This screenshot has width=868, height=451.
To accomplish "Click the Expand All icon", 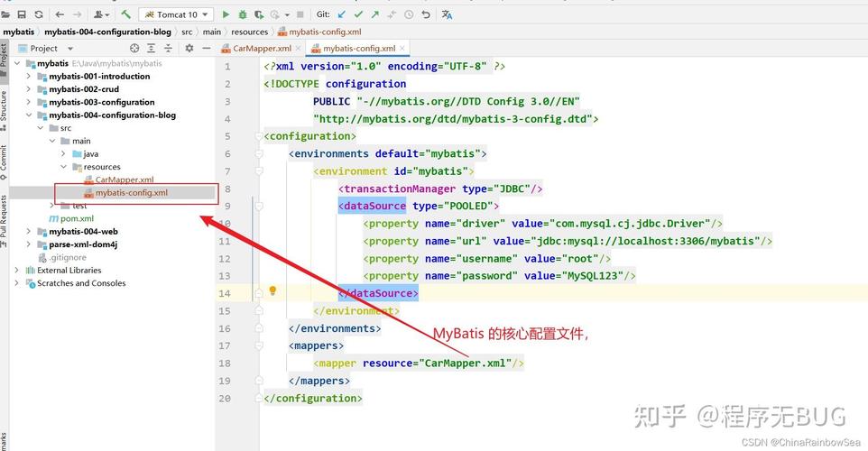I will (151, 48).
